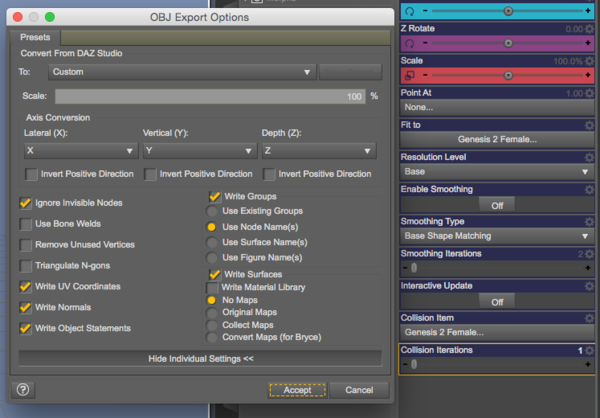Select Use Figure Name(s) radio
This screenshot has width=600, height=418.
[x=212, y=258]
